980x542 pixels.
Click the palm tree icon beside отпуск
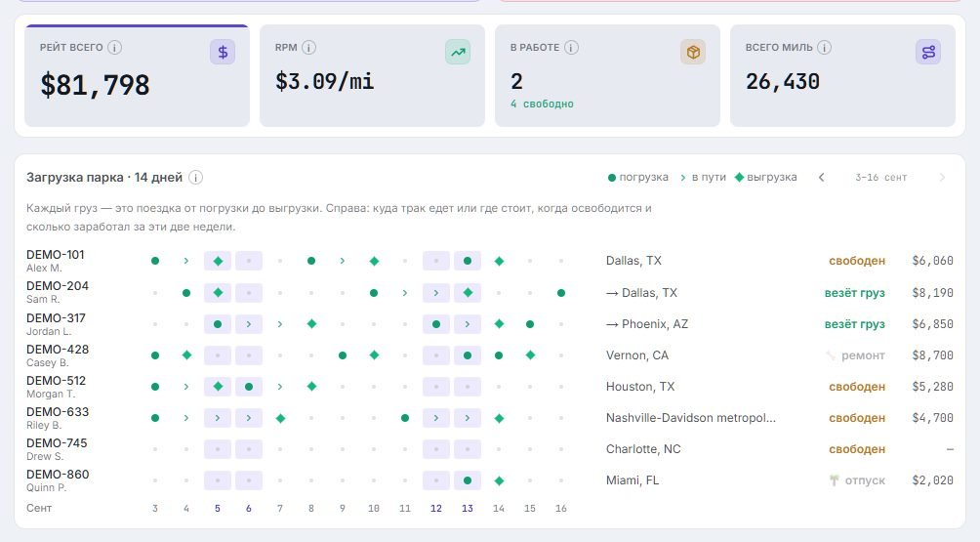coord(834,480)
